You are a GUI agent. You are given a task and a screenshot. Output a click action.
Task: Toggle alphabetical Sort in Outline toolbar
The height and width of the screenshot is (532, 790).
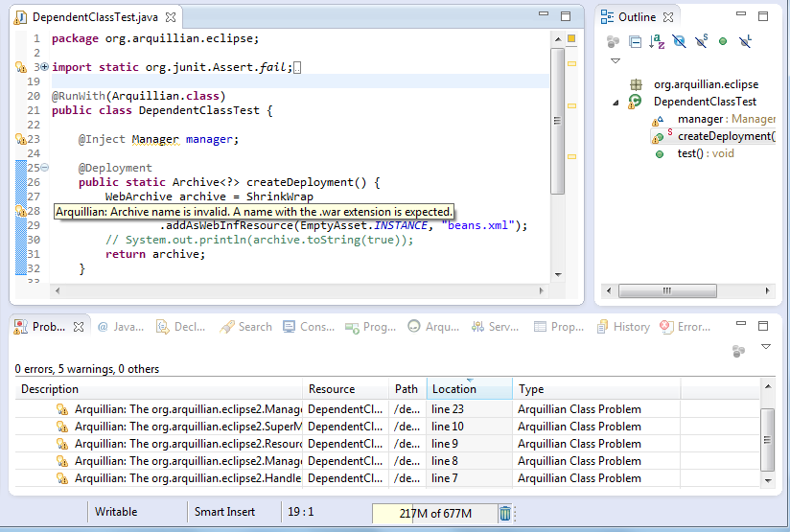[657, 41]
